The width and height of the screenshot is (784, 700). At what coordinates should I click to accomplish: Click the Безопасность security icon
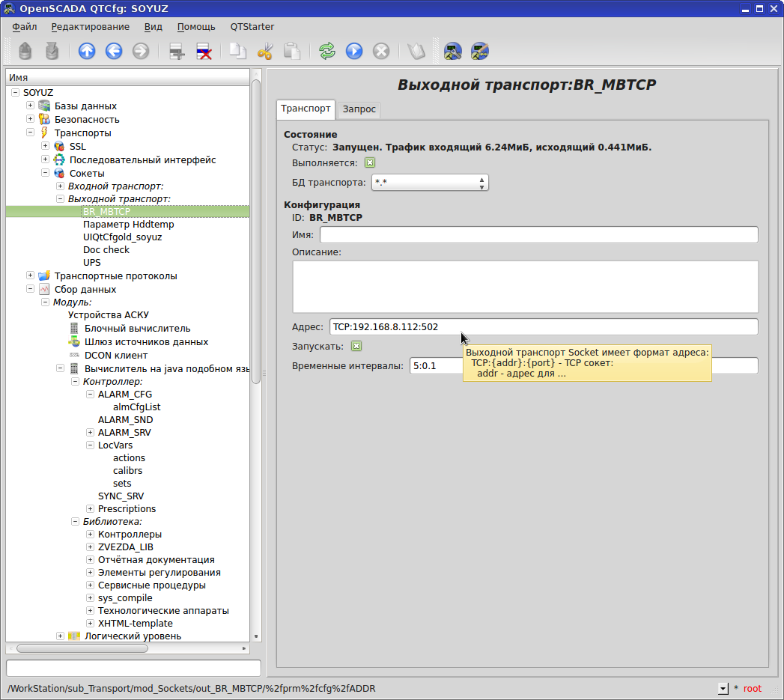[x=44, y=119]
